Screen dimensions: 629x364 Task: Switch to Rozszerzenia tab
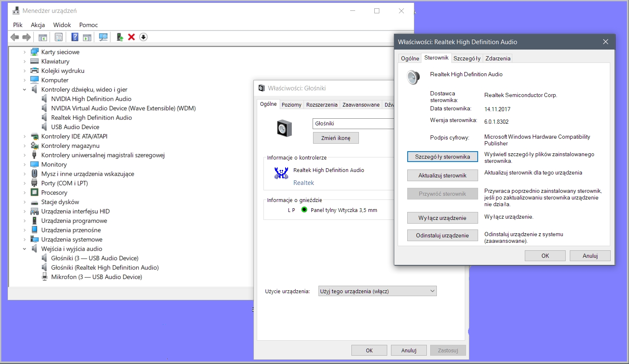(x=322, y=105)
